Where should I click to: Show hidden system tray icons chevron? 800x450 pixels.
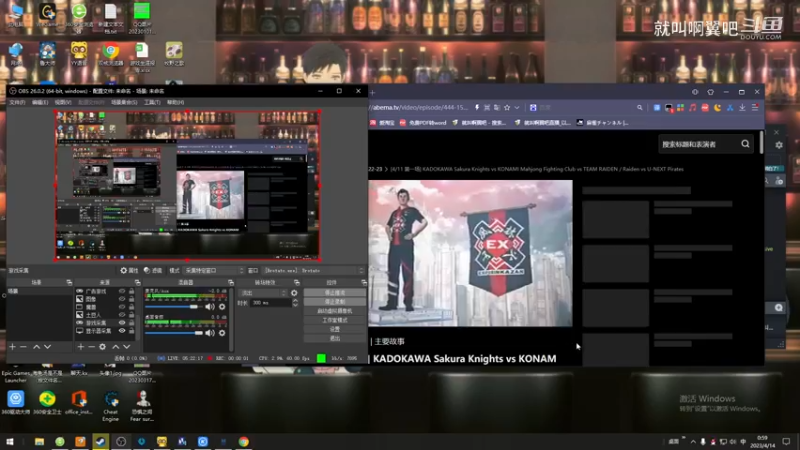click(693, 441)
